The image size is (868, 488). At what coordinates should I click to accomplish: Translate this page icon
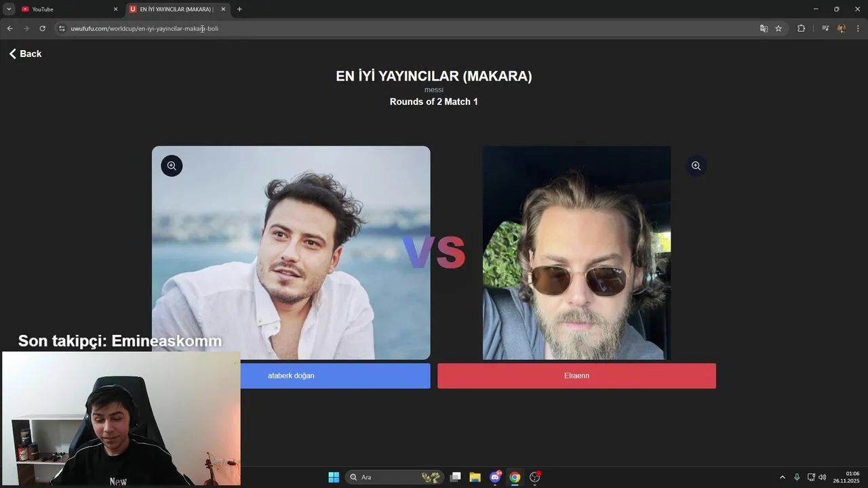[x=764, y=28]
